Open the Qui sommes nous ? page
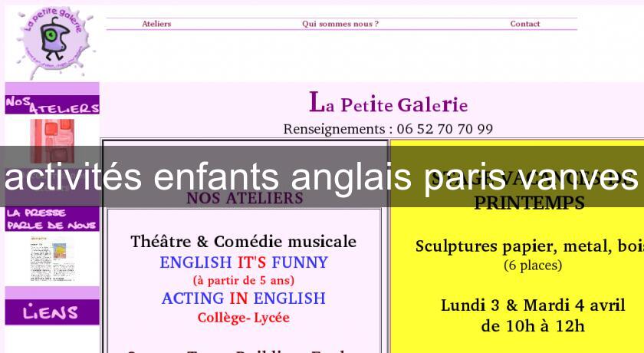Image resolution: width=644 pixels, height=353 pixels. [340, 24]
